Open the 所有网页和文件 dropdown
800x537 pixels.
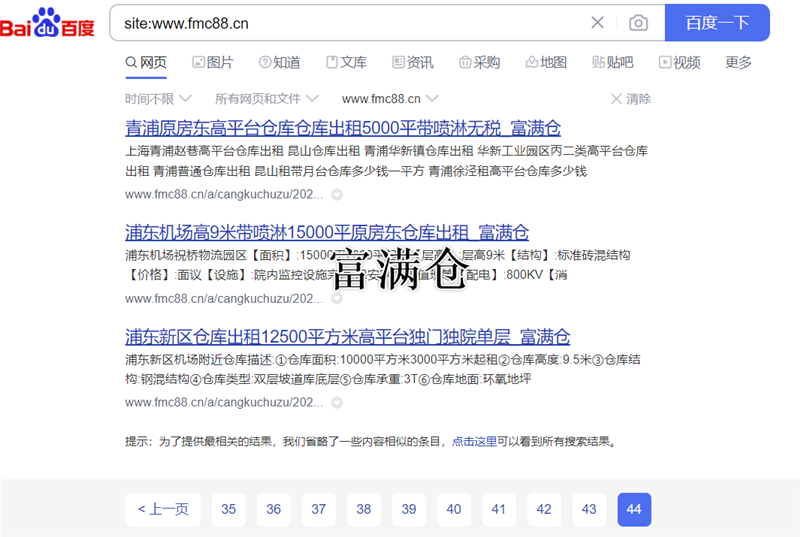point(266,99)
